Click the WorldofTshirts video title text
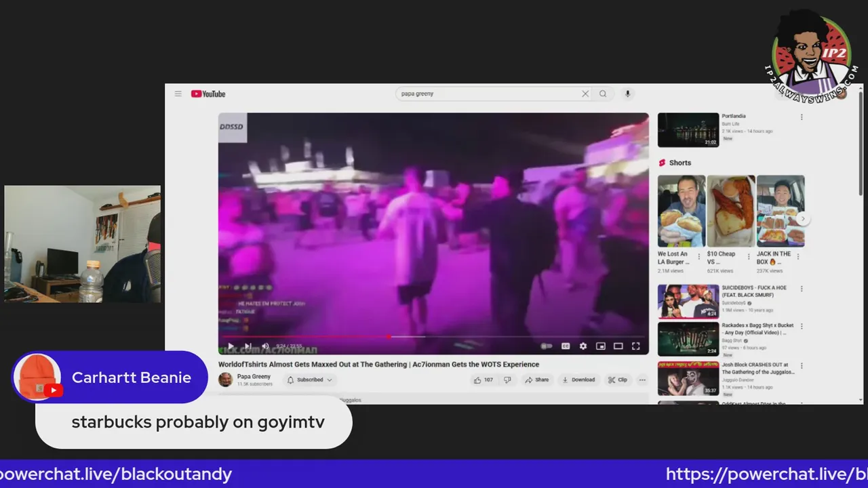The image size is (868, 488). pos(378,364)
